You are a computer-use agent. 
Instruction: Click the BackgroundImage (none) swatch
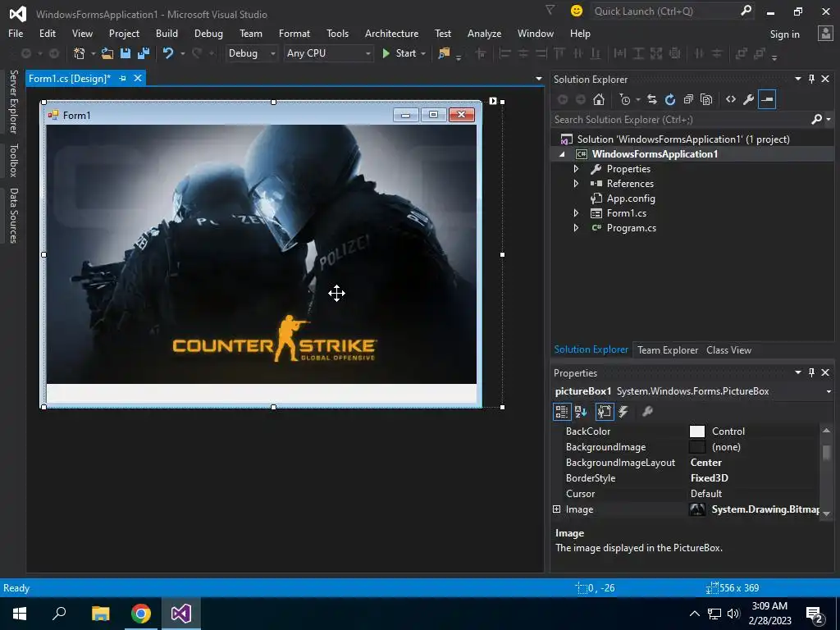tap(697, 447)
